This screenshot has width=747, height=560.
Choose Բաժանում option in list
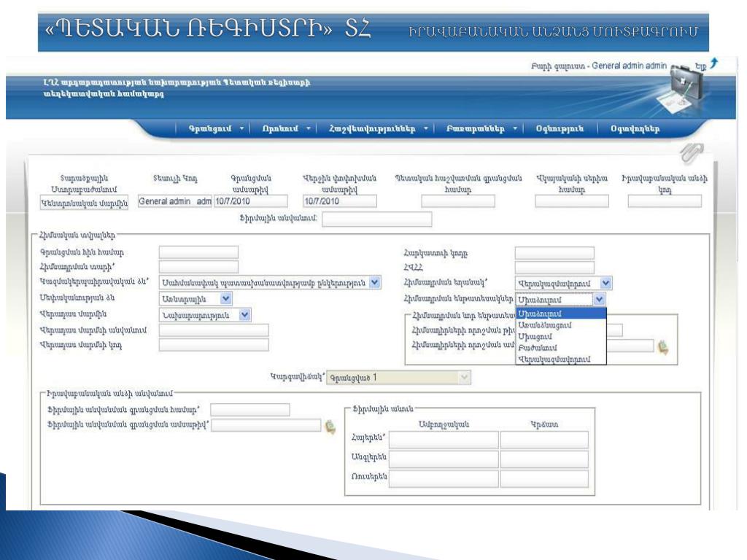point(561,348)
